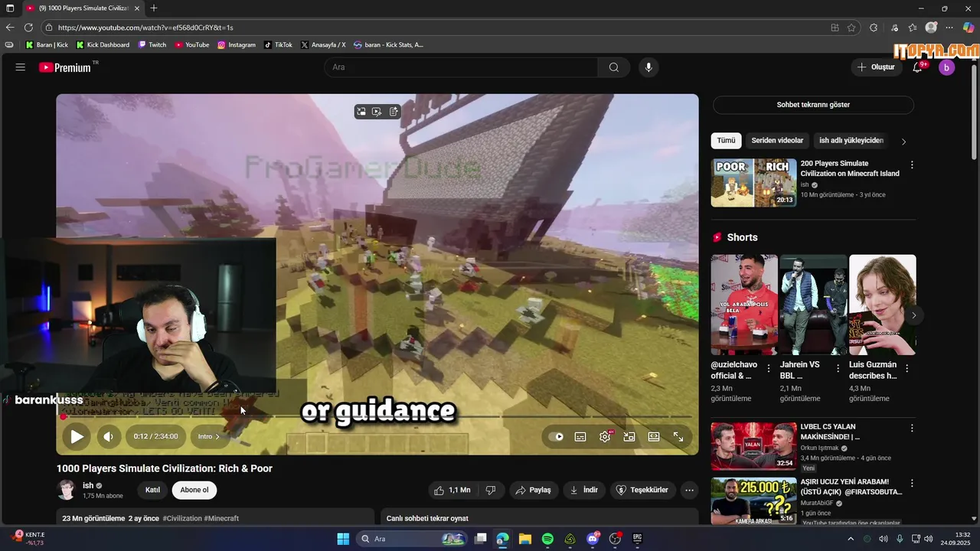Add page to favorites star icon
Viewport: 980px width, 551px height.
(851, 28)
